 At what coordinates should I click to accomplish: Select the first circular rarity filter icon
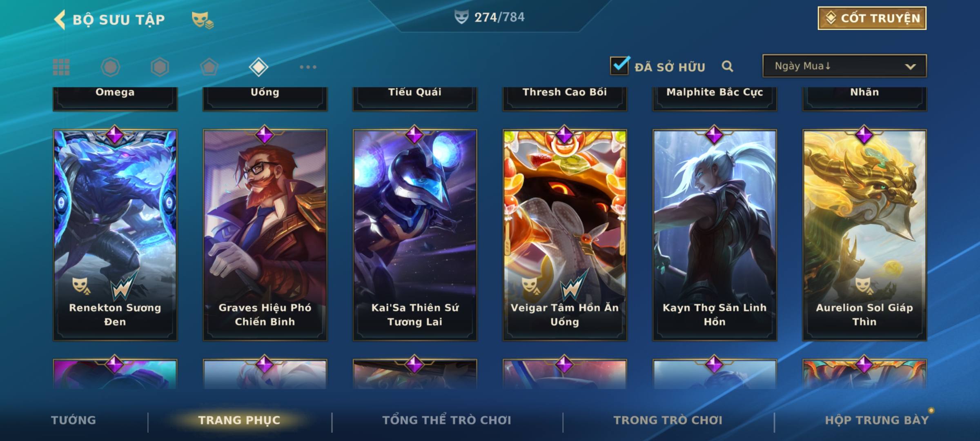pyautogui.click(x=110, y=67)
